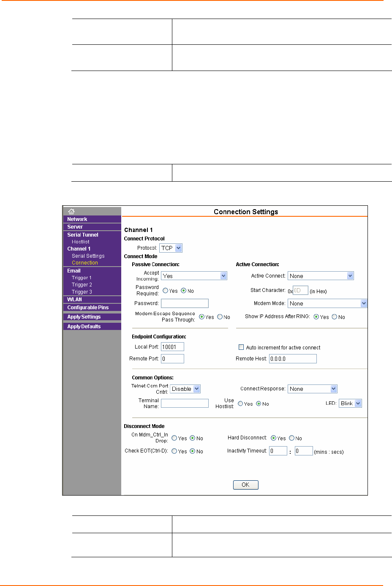Open the Modem Mode dropdown

click(x=328, y=303)
